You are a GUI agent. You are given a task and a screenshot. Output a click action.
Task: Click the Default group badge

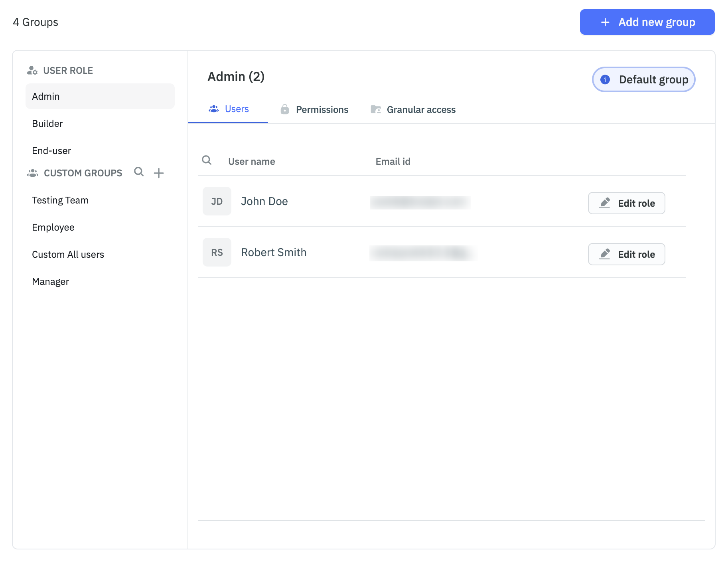(643, 79)
